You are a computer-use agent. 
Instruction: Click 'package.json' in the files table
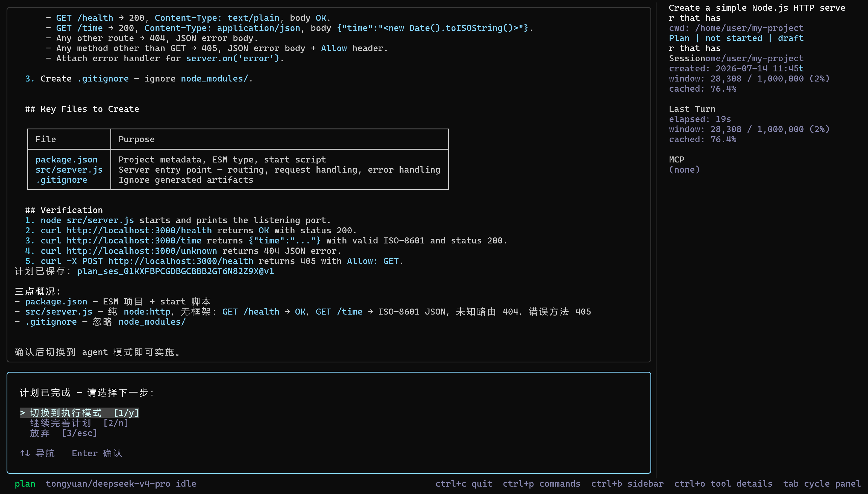66,159
